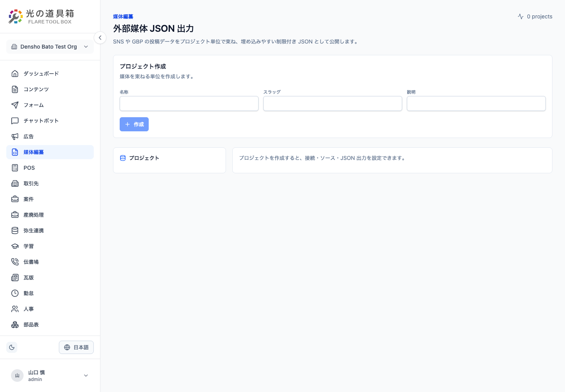Click the admin role label
This screenshot has width=565, height=392.
[x=35, y=379]
